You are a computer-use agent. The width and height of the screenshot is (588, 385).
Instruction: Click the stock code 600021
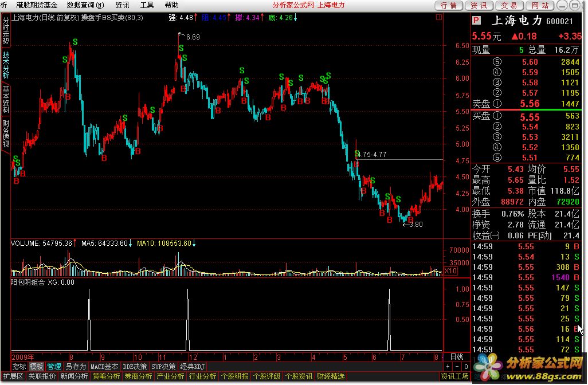(x=559, y=21)
